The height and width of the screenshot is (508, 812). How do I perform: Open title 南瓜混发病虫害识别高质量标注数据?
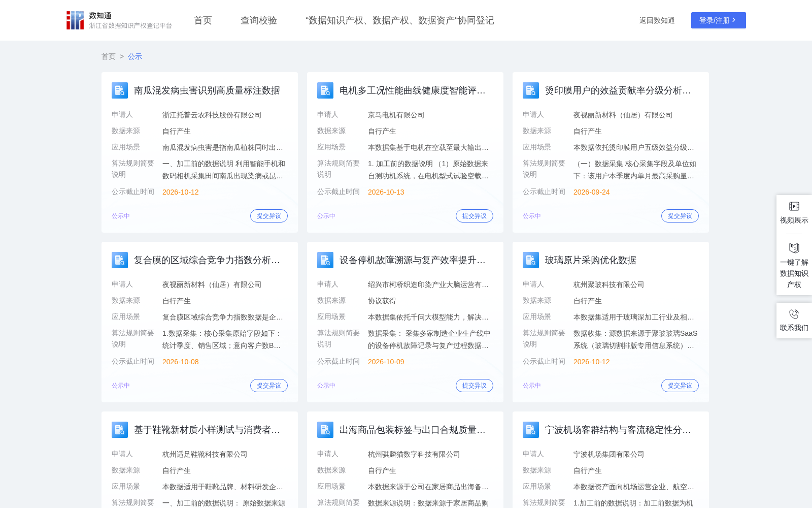[207, 90]
